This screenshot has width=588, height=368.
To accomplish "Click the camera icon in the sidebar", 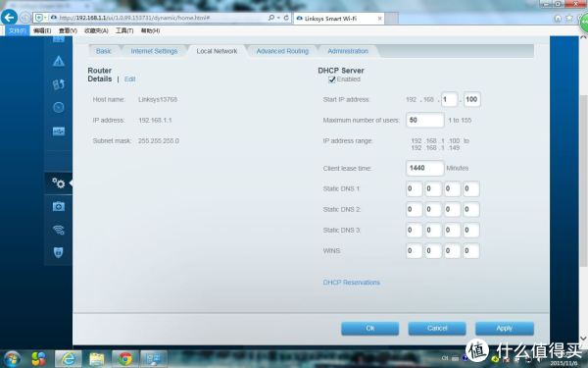I will [x=59, y=206].
